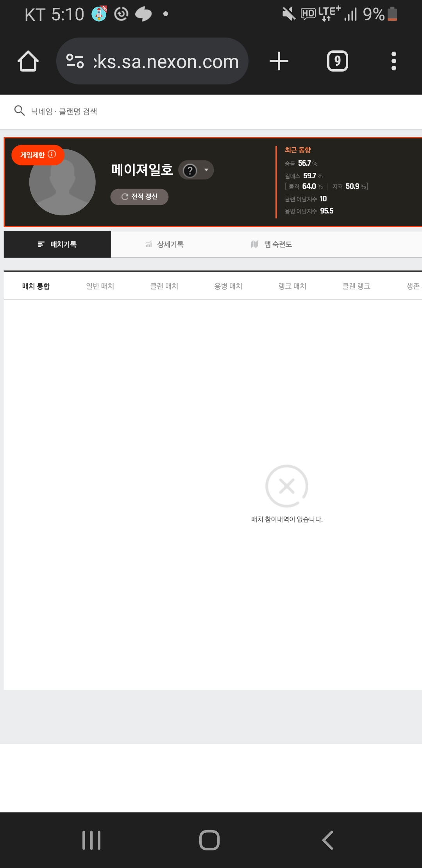Image resolution: width=422 pixels, height=868 pixels.
Task: Filter by 클랜 매치
Action: [x=164, y=286]
